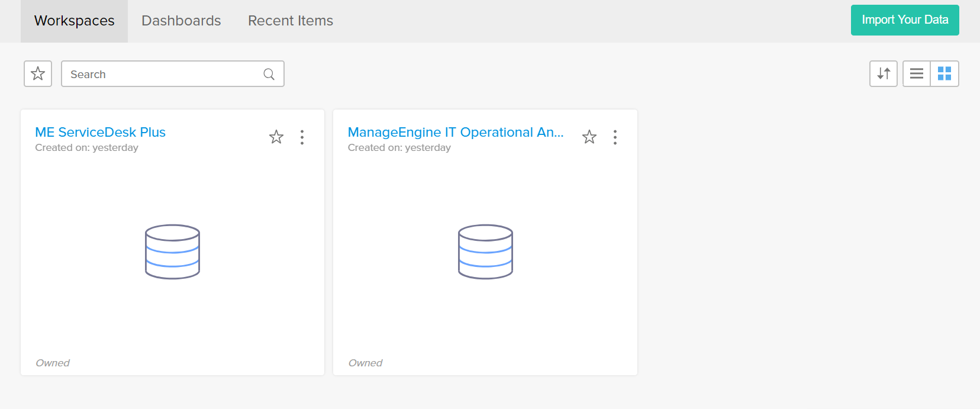980x409 pixels.
Task: Switch to grid view layout
Action: (944, 74)
